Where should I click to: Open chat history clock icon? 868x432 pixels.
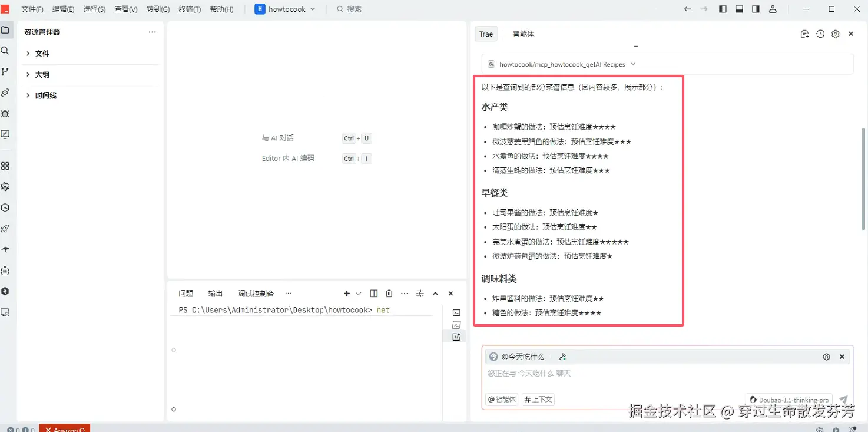point(820,34)
